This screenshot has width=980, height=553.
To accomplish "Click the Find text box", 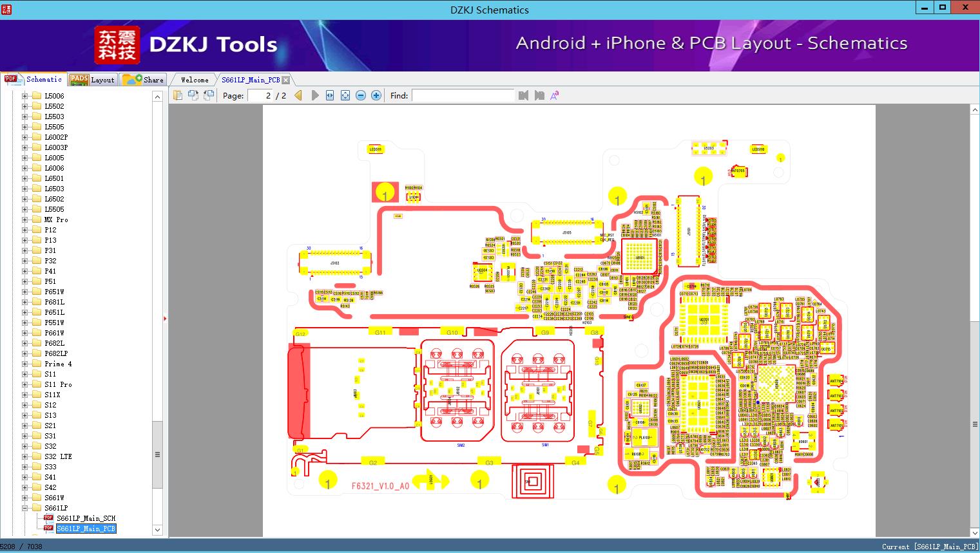I will point(463,95).
